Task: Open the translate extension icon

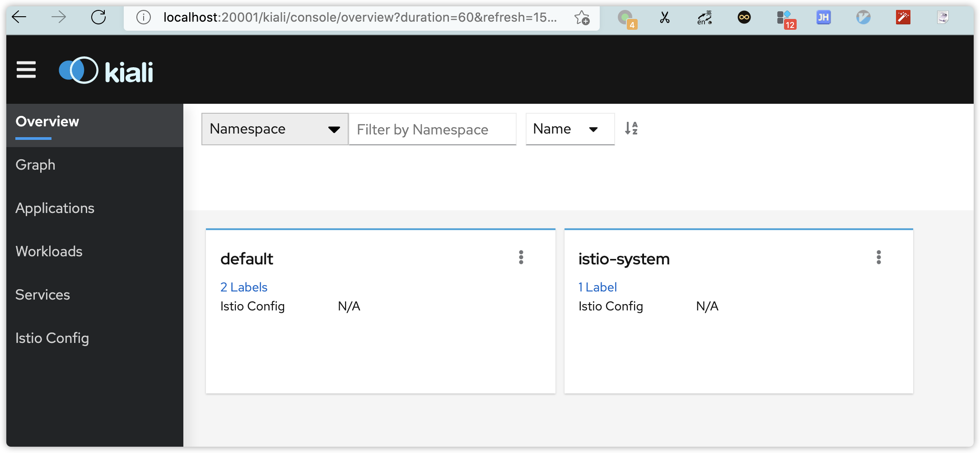Action: click(705, 18)
